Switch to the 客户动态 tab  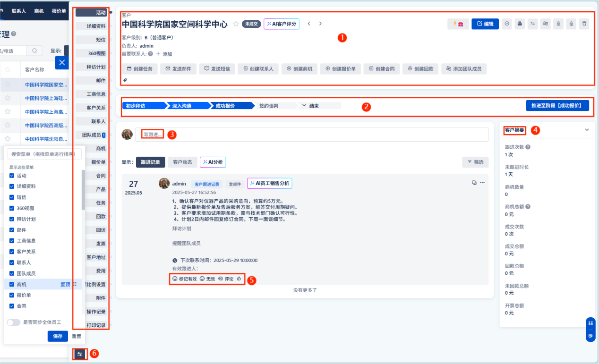(x=182, y=162)
